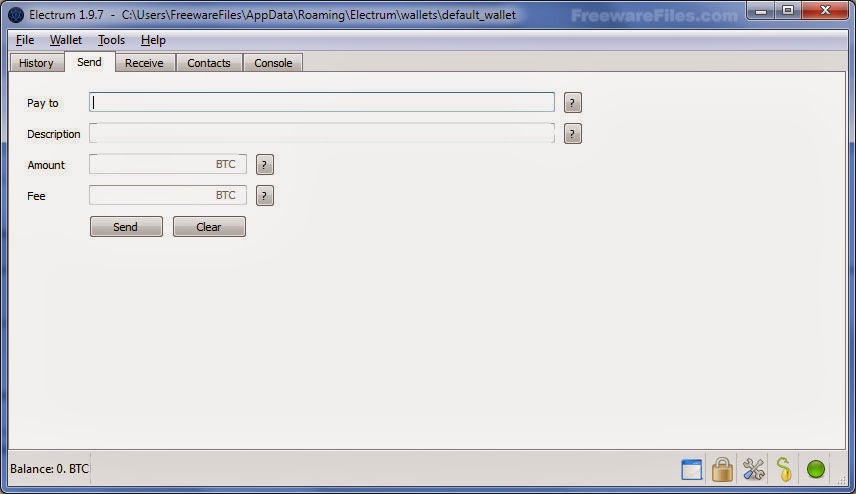Viewport: 856px width, 494px height.
Task: Click the green network status indicator
Action: point(816,469)
